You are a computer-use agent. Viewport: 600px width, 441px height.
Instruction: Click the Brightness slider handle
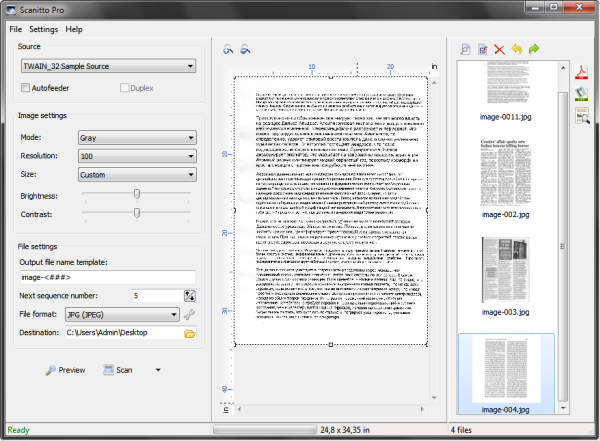click(x=138, y=194)
